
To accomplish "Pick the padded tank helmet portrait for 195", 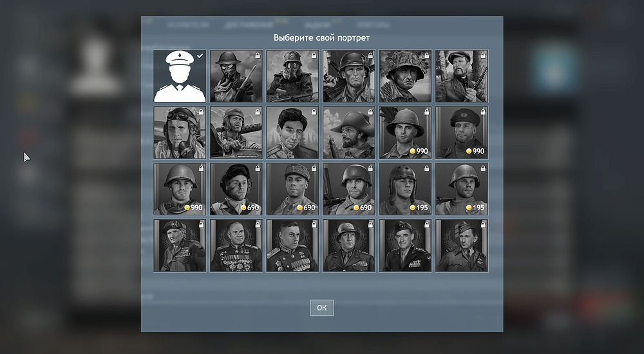I will click(x=405, y=189).
